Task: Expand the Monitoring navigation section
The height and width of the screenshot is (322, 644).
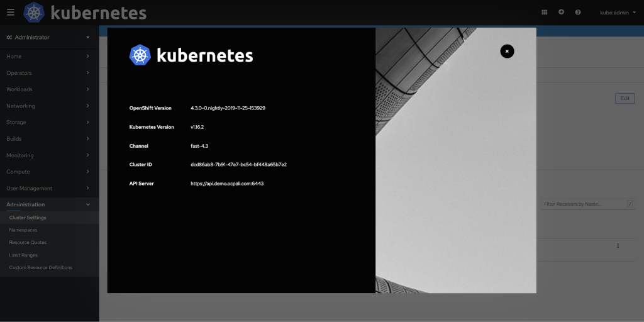Action: [x=49, y=155]
